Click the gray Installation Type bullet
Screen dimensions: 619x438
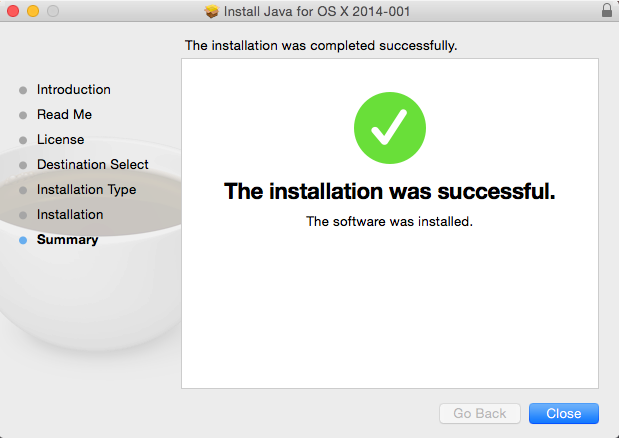(23, 190)
